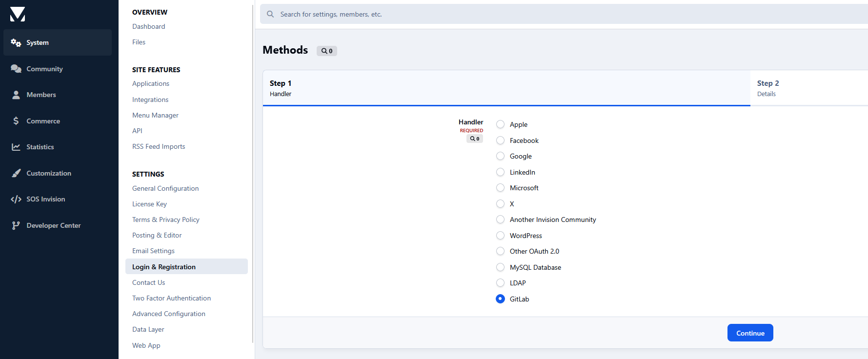Select the Microsoft handler option
868x359 pixels.
(x=500, y=188)
